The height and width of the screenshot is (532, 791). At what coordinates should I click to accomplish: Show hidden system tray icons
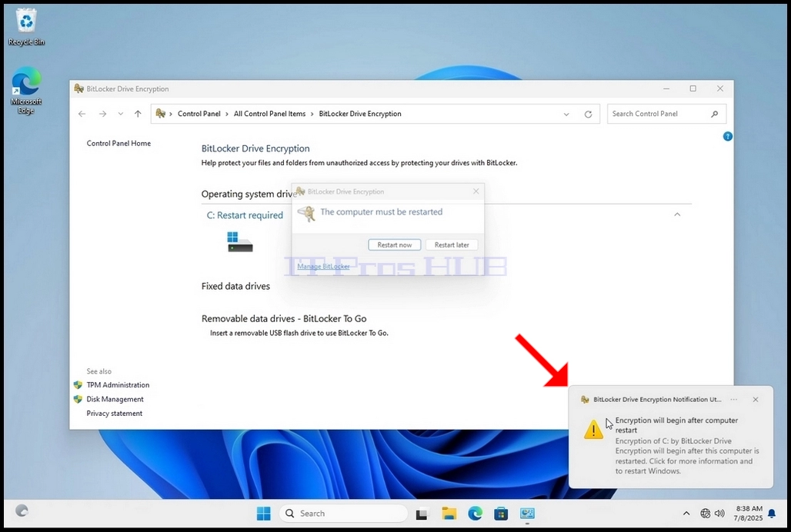click(686, 514)
